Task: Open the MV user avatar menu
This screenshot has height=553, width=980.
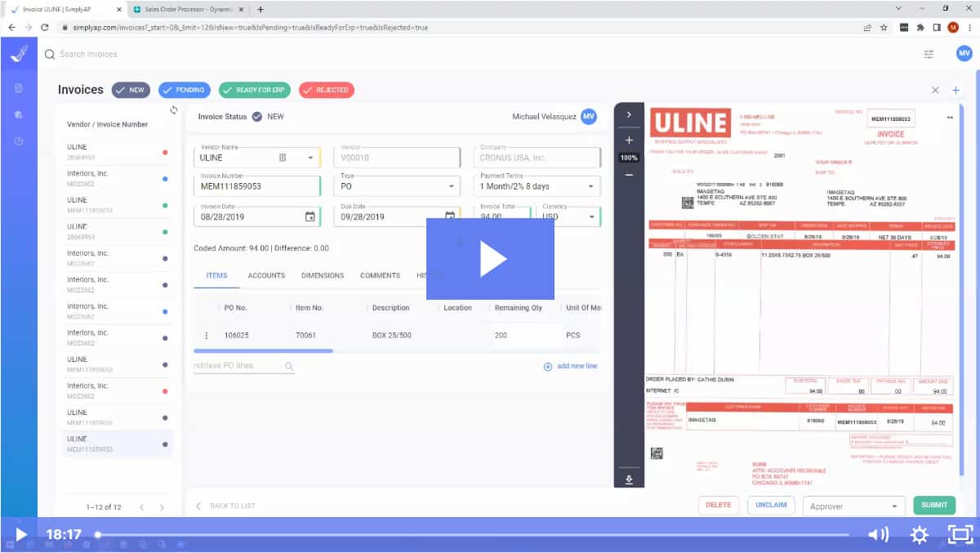Action: point(964,53)
